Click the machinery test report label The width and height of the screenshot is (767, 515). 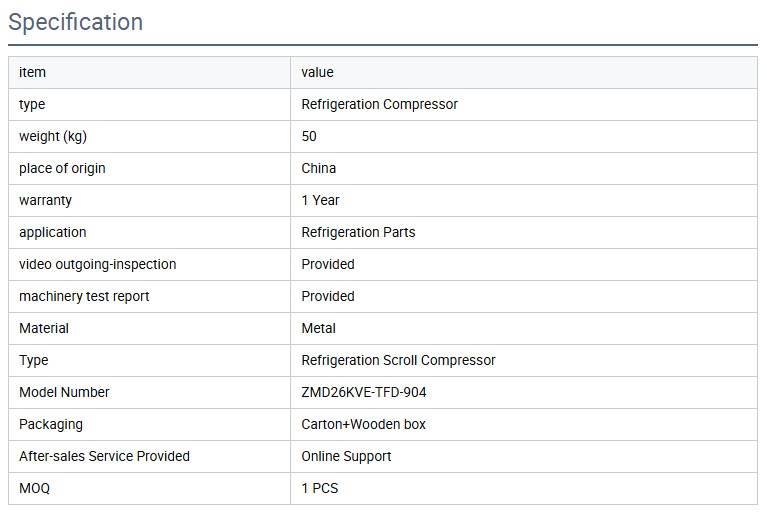tap(84, 296)
